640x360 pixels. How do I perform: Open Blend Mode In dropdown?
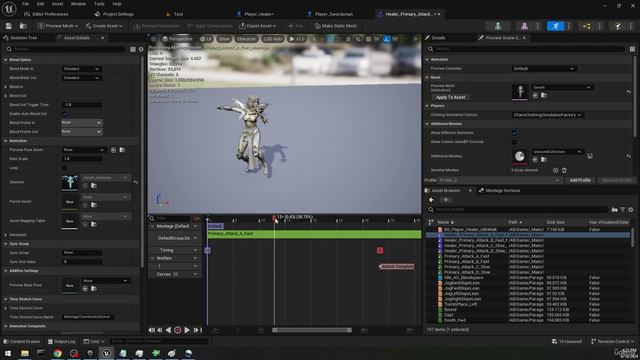click(x=81, y=69)
